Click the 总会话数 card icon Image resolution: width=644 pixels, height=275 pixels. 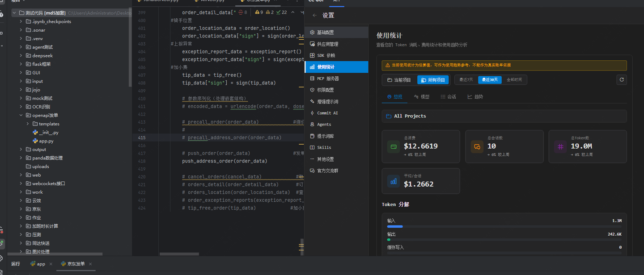pos(477,146)
